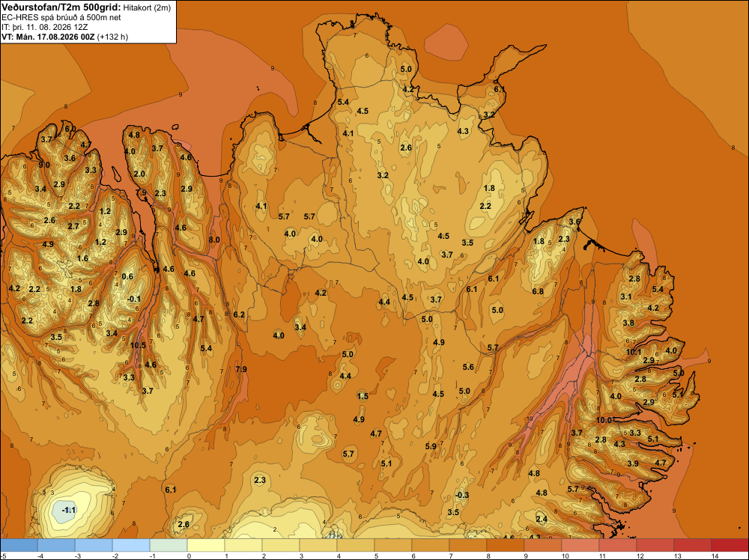This screenshot has width=749, height=560.
Task: Click the '8.0' temperature value
Action: pos(214,240)
